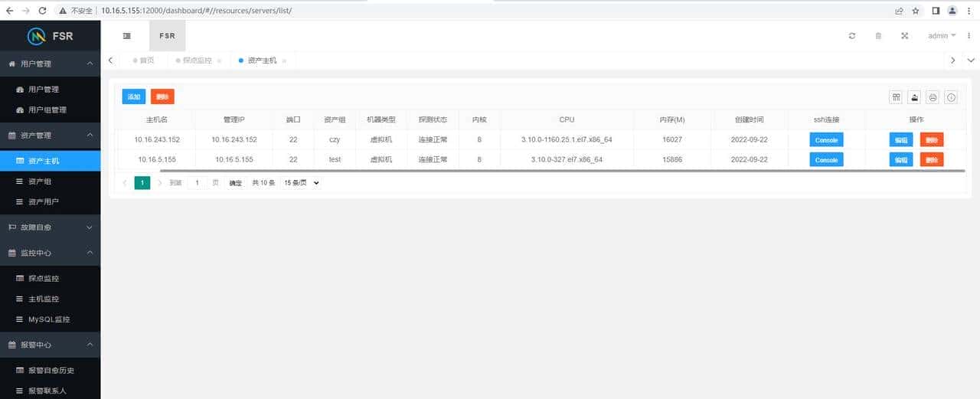This screenshot has height=399, width=980.
Task: Click the 16027 memory cell
Action: click(x=672, y=139)
